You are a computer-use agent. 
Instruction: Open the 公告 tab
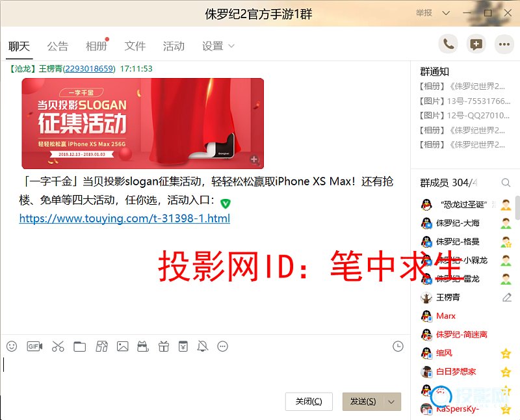click(x=57, y=46)
